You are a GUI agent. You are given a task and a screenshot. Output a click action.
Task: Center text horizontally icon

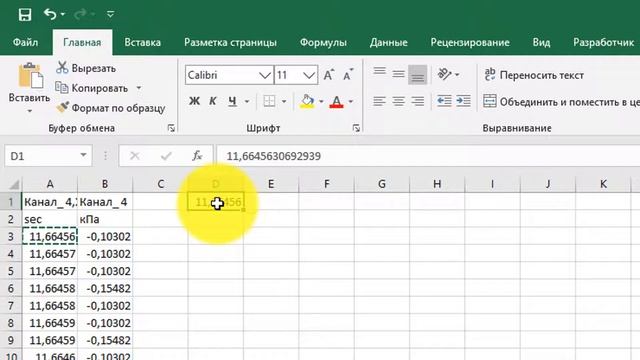coord(398,101)
